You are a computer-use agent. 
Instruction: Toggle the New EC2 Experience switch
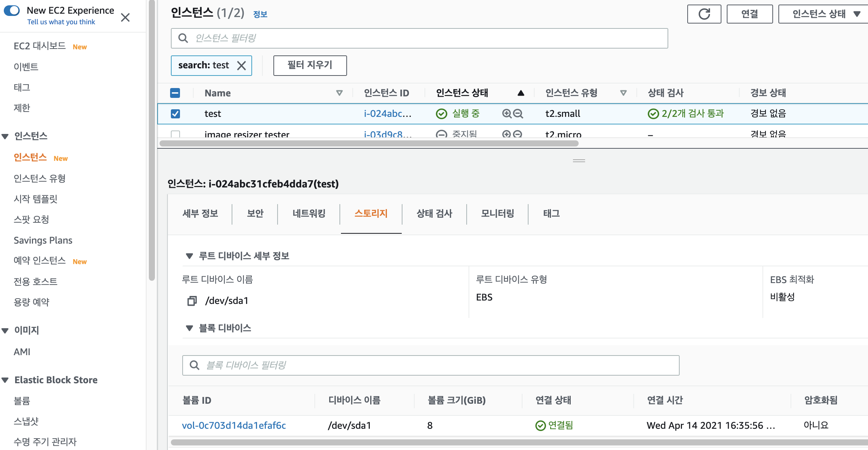12,10
